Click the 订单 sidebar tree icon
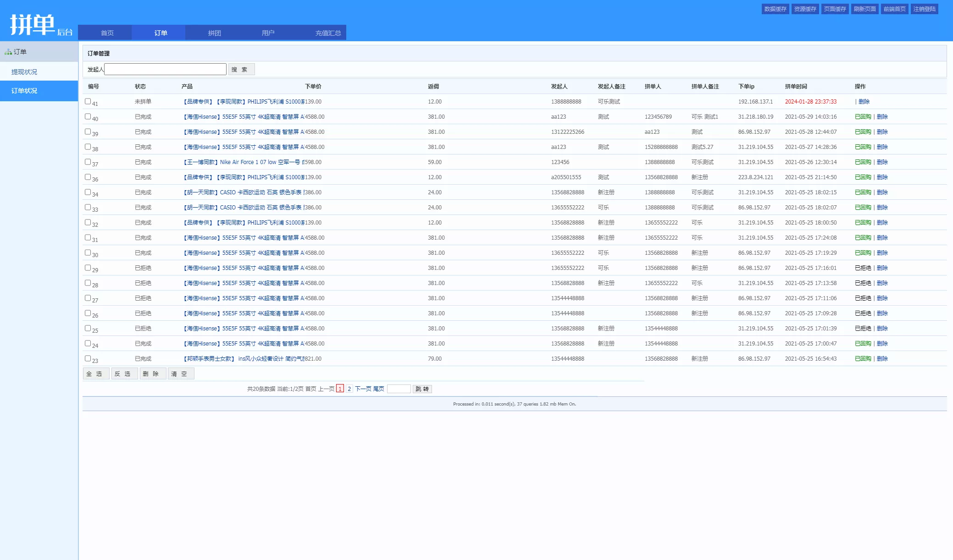 click(x=8, y=52)
